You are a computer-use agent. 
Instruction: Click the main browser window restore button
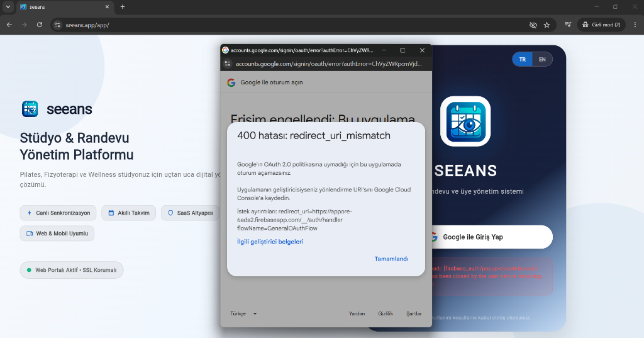(615, 7)
